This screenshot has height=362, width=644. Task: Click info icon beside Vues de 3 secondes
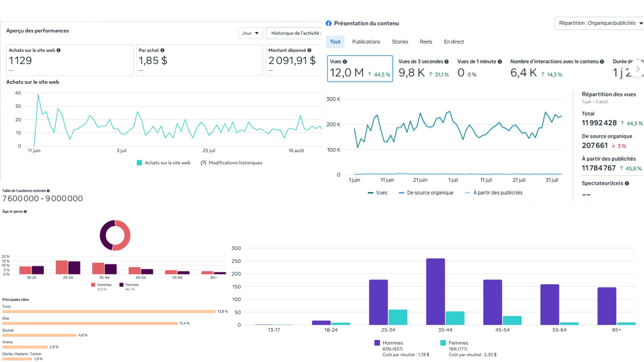446,62
